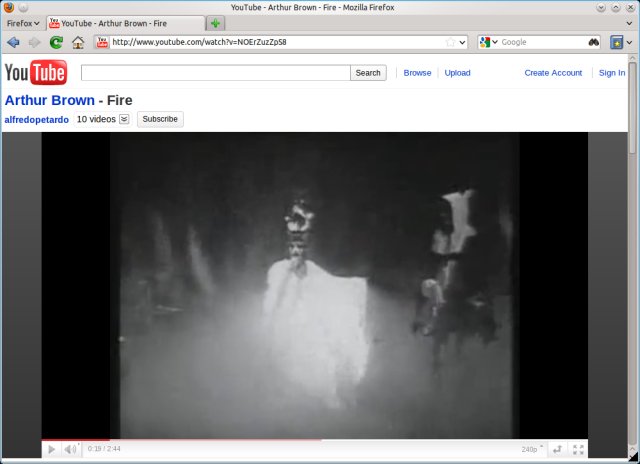Open the address bar history dropdown arrow

[462, 42]
